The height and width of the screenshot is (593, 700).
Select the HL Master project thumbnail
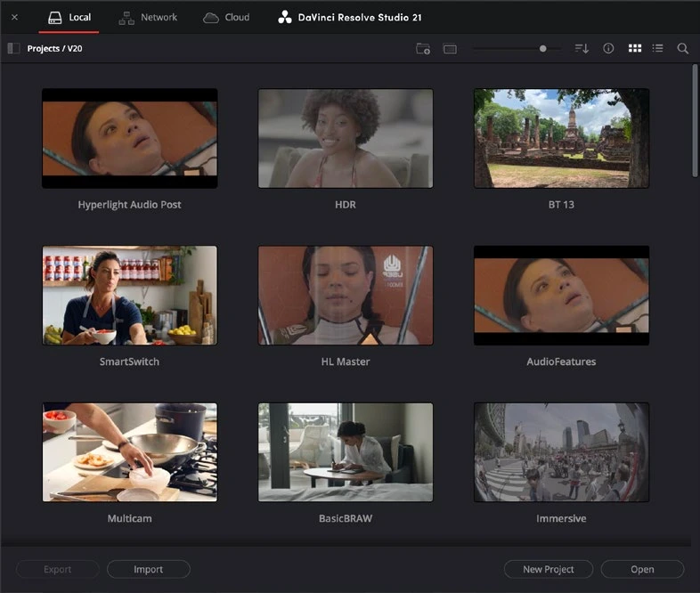[346, 296]
